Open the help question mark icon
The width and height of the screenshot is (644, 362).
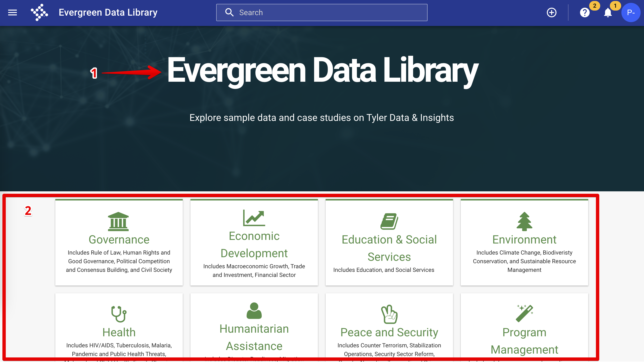point(585,12)
